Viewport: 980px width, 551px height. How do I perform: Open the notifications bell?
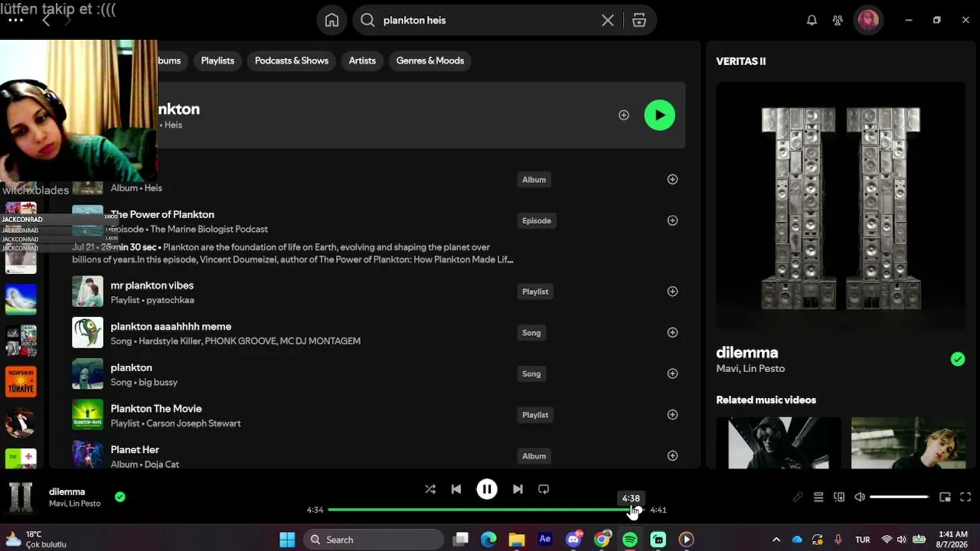(x=812, y=21)
